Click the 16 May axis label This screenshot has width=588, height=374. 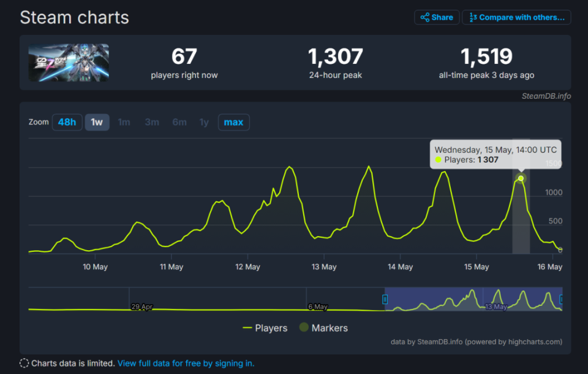(550, 267)
